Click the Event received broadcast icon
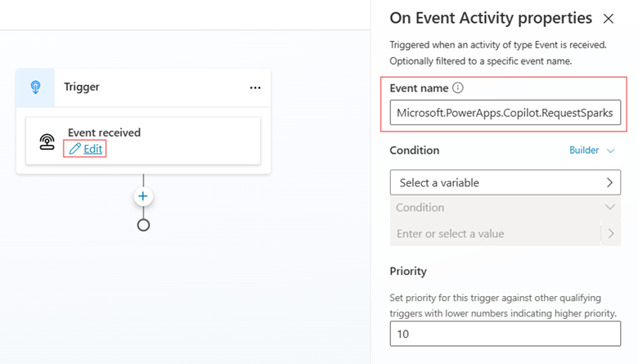 pyautogui.click(x=47, y=141)
